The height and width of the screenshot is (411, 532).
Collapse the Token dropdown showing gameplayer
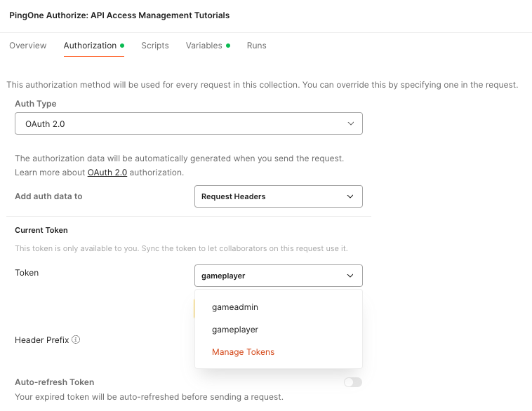278,276
